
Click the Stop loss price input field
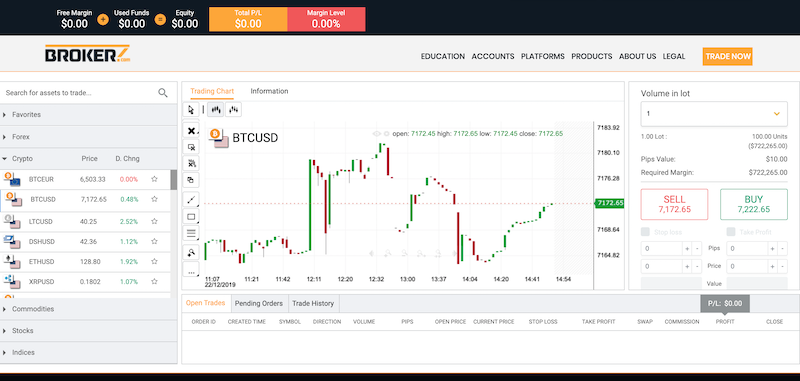click(662, 266)
